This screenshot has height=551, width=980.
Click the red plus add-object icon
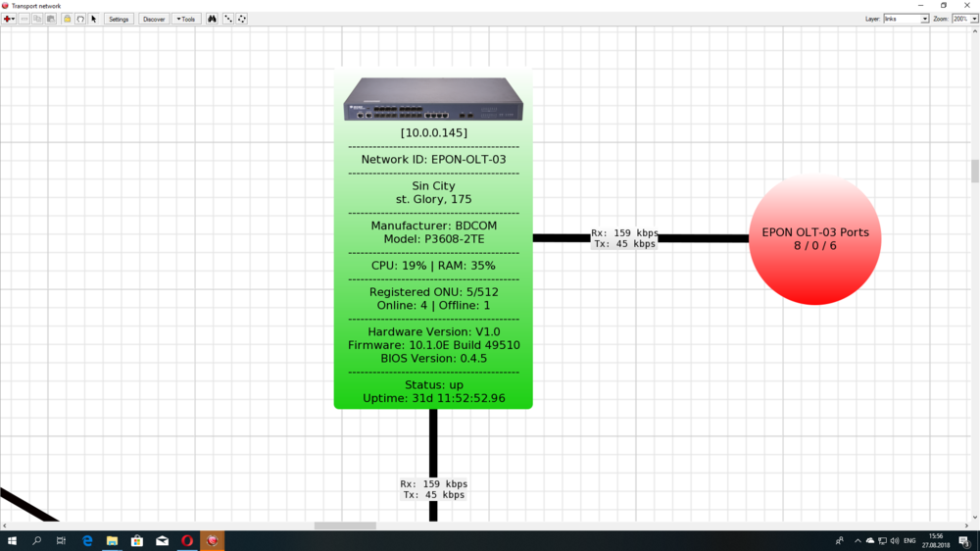coord(8,19)
